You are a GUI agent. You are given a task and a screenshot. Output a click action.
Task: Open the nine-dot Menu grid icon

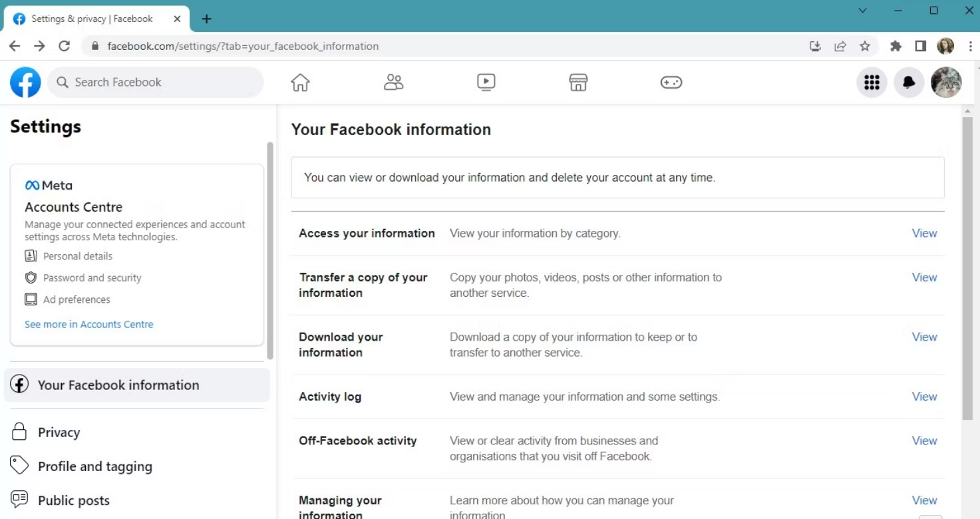(872, 83)
